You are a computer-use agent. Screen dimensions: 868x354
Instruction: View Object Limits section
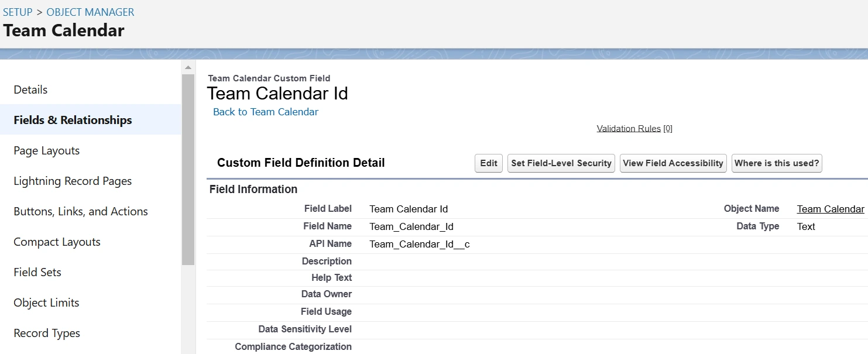coord(46,303)
